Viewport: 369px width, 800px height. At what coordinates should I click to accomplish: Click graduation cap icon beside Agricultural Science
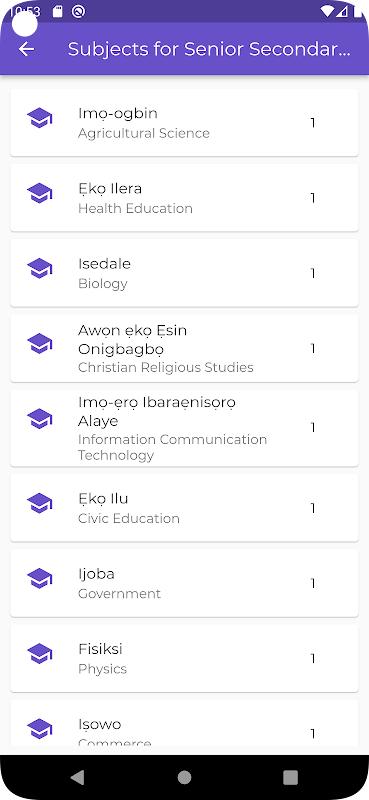coord(40,118)
